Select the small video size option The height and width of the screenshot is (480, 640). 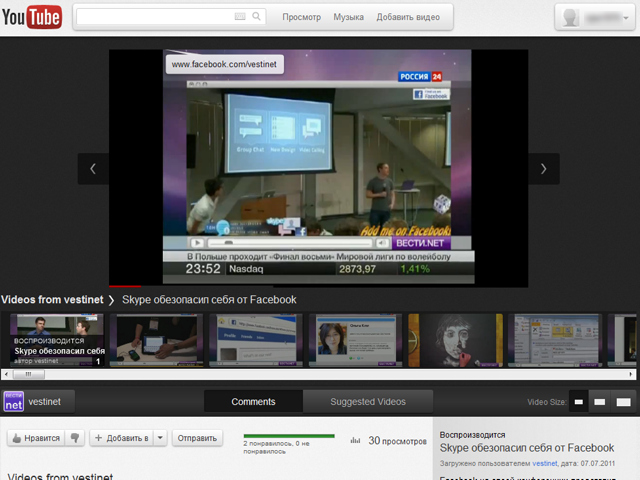[578, 402]
